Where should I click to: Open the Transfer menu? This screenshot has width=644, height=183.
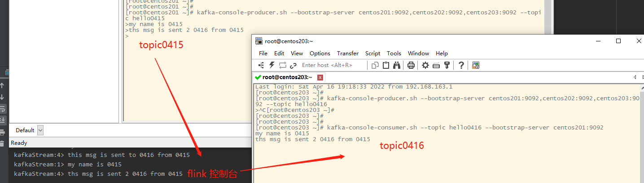348,53
